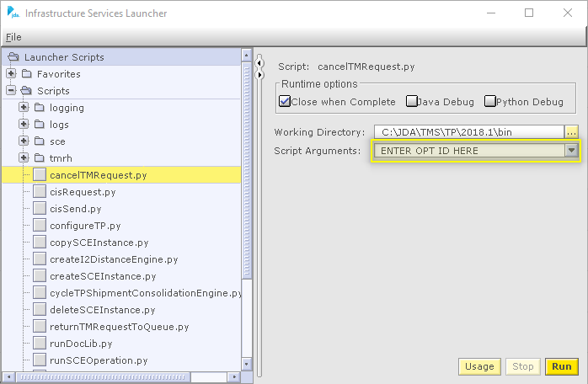Click the logs folder icon
Image resolution: width=588 pixels, height=384 pixels.
pos(40,124)
